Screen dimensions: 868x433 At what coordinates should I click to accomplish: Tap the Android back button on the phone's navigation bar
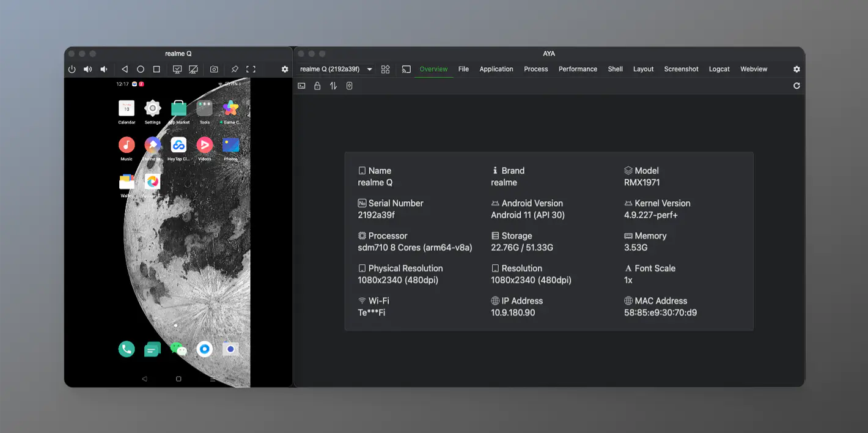click(144, 379)
